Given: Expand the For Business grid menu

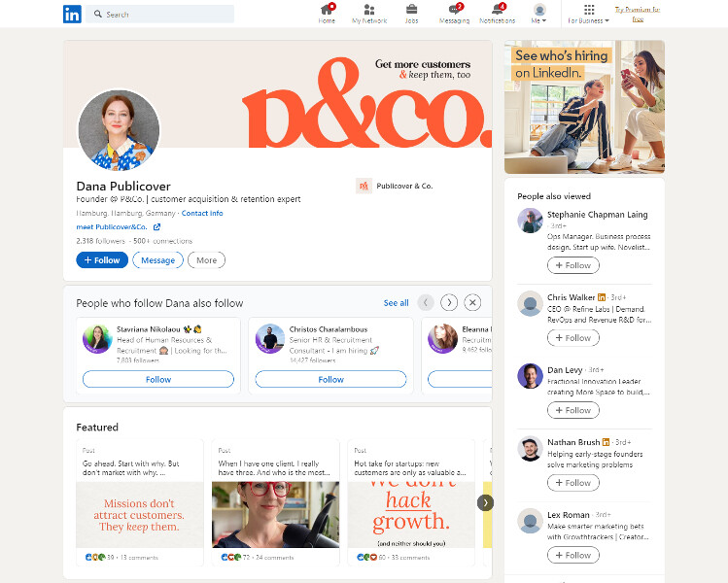Looking at the screenshot, I should (x=588, y=14).
